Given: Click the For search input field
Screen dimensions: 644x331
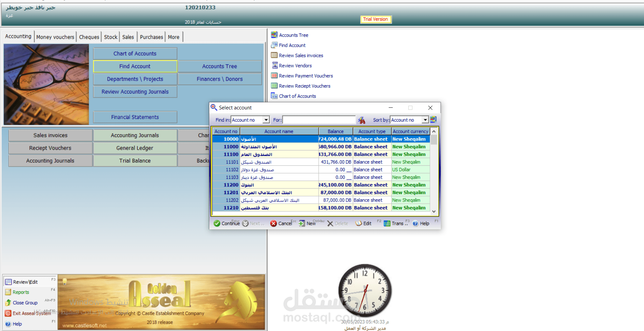Looking at the screenshot, I should pyautogui.click(x=319, y=120).
